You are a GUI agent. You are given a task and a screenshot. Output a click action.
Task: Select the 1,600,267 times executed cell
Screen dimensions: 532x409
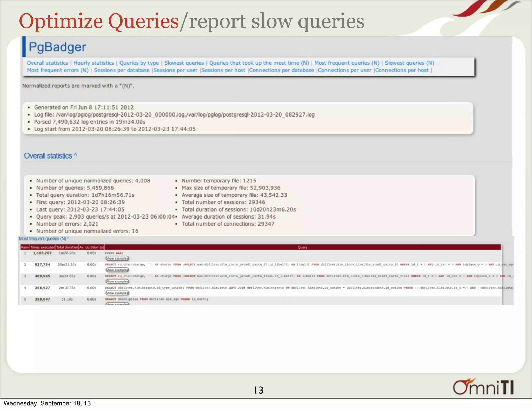coord(42,253)
